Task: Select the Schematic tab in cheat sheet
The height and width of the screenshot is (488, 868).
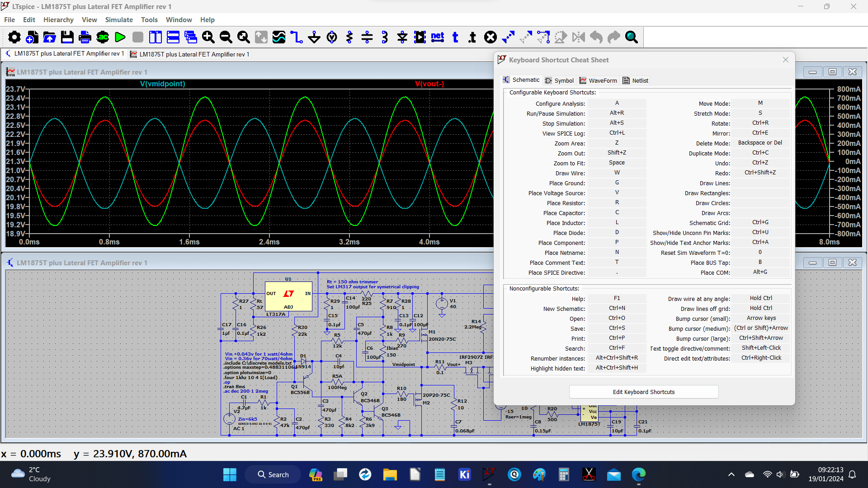Action: point(521,80)
